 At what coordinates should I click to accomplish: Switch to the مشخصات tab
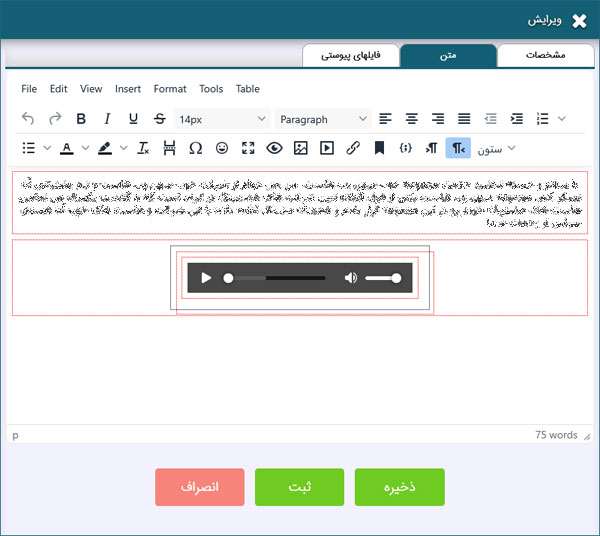coord(546,55)
